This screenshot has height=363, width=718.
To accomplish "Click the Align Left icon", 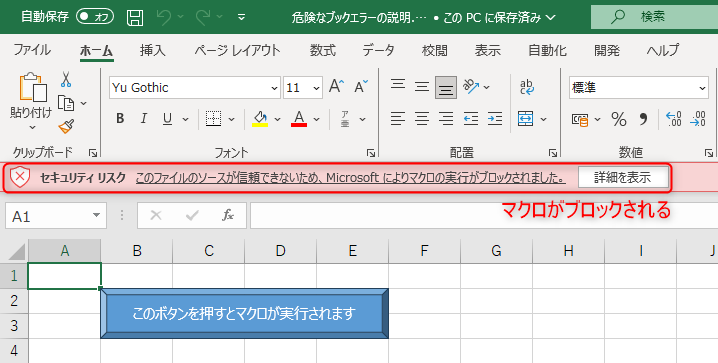I will (x=398, y=119).
